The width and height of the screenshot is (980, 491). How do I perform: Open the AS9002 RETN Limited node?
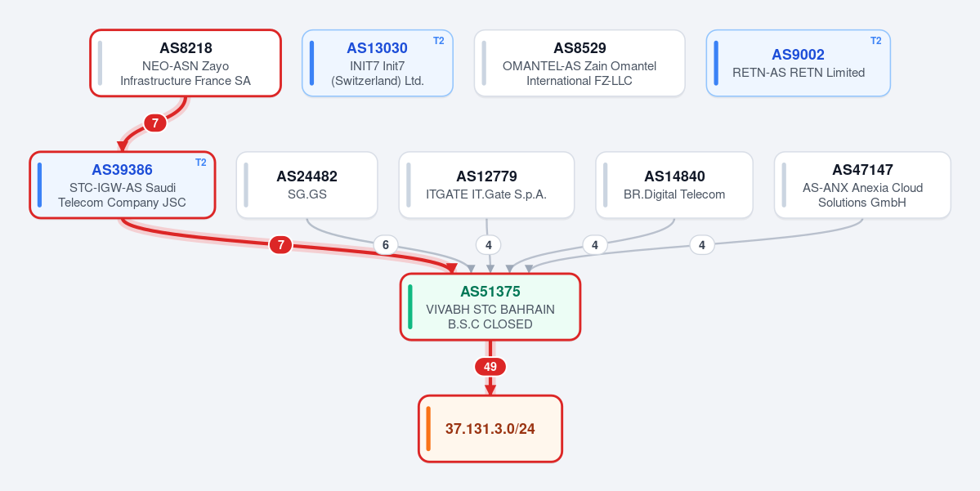click(x=798, y=63)
